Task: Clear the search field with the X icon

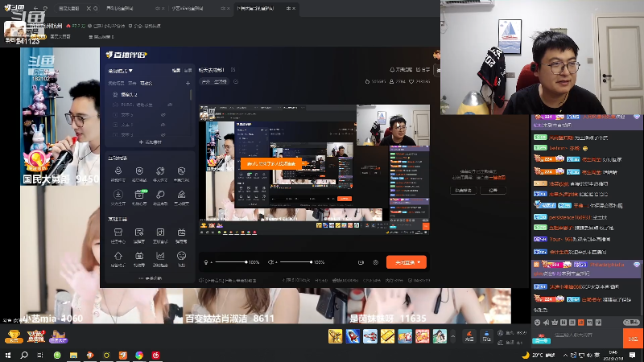Action: [x=89, y=8]
